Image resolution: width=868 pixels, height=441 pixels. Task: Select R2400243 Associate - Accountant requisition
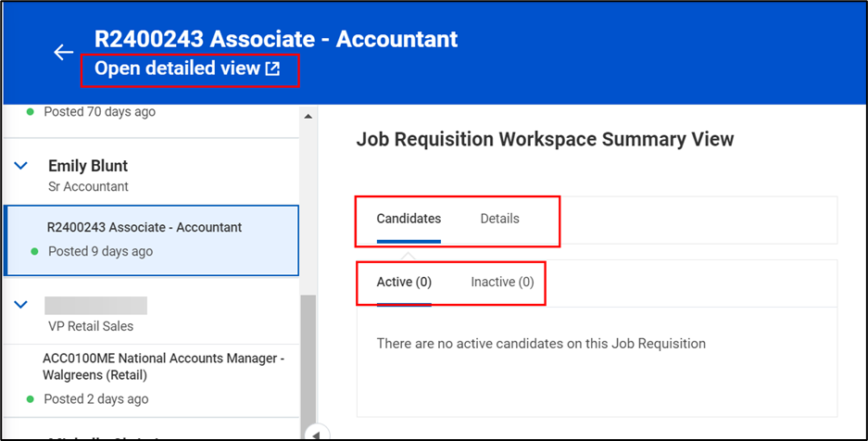tap(145, 227)
